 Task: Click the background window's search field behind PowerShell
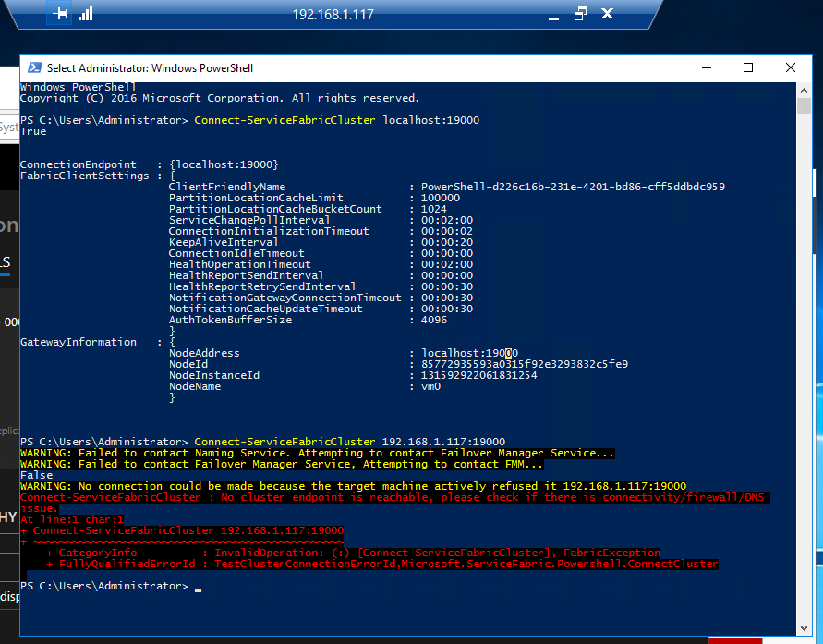coord(9,127)
